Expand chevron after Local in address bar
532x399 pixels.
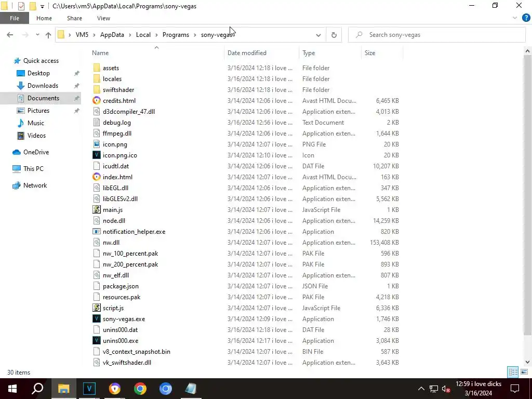tap(156, 35)
